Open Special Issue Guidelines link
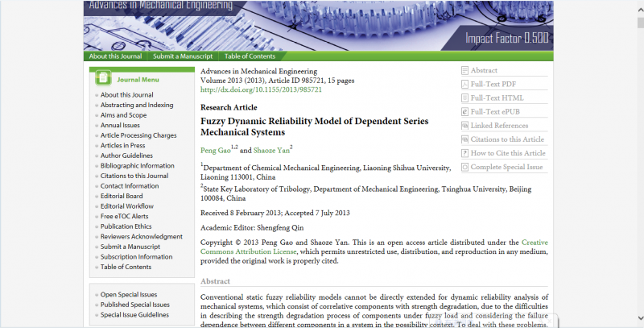Image resolution: width=644 pixels, height=328 pixels. [134, 315]
